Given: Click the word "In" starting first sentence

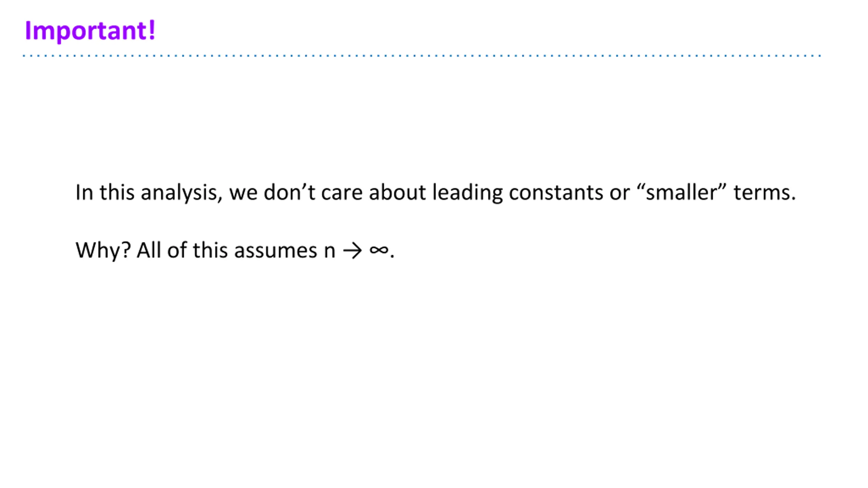Looking at the screenshot, I should tap(84, 192).
